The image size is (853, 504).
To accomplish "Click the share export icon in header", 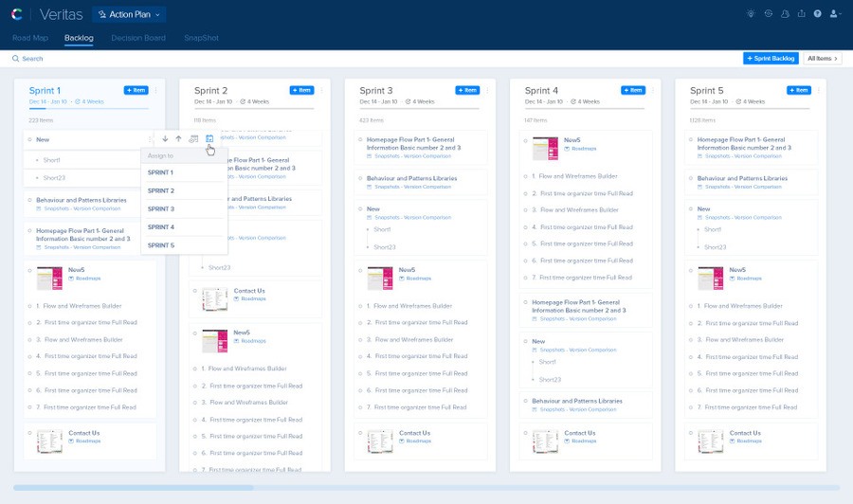I will [801, 13].
